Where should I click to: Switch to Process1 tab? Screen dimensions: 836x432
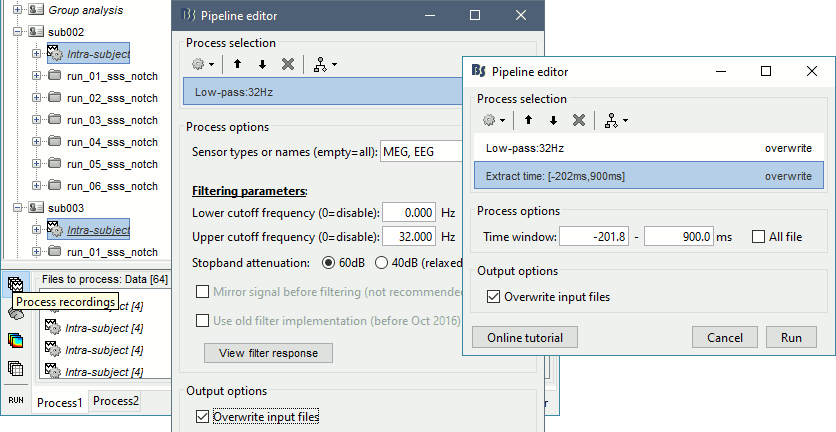[60, 403]
